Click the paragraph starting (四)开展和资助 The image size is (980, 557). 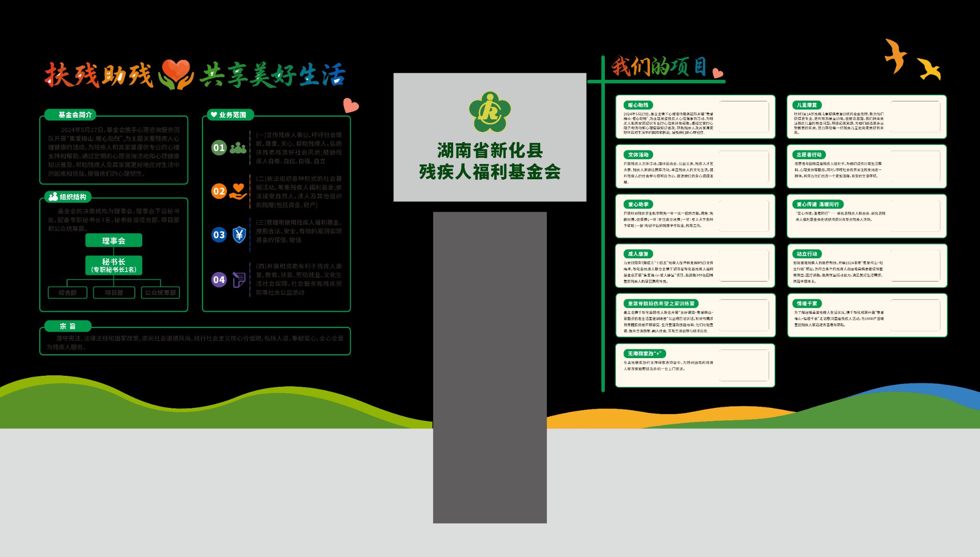pos(299,279)
